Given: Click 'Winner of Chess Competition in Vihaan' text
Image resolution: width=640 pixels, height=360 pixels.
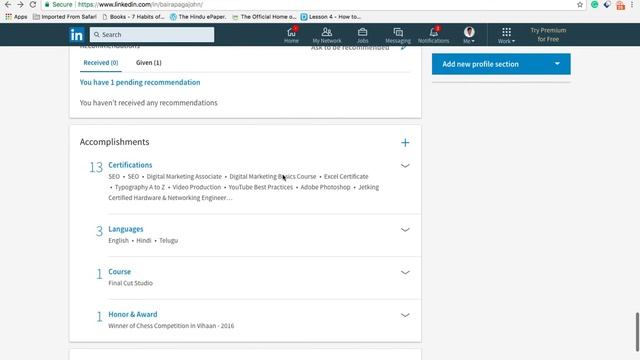Looking at the screenshot, I should click(171, 326).
